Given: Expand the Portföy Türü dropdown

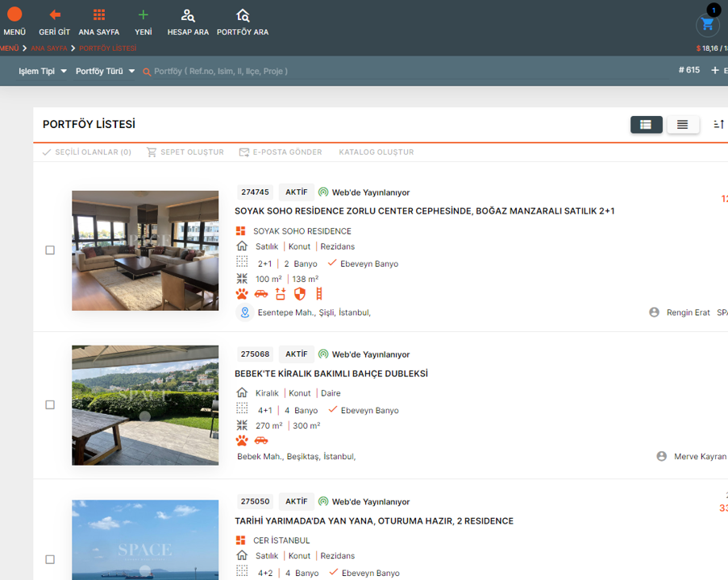Looking at the screenshot, I should [x=105, y=72].
